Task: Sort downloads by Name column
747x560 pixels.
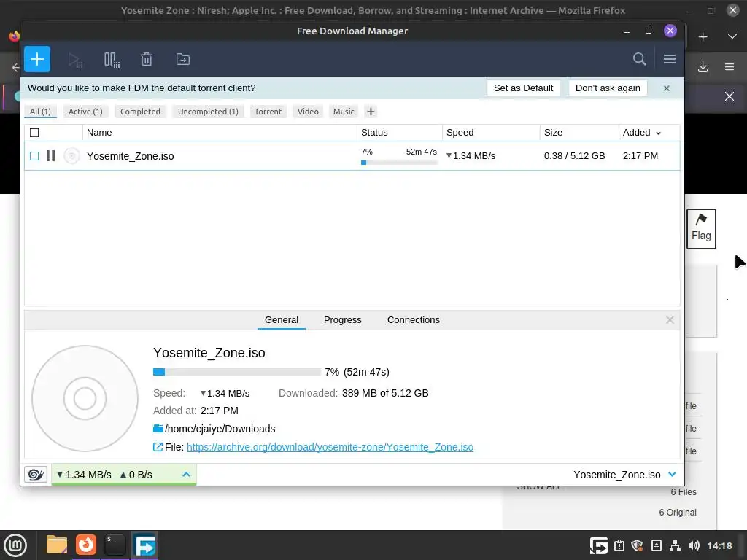Action: (x=99, y=133)
